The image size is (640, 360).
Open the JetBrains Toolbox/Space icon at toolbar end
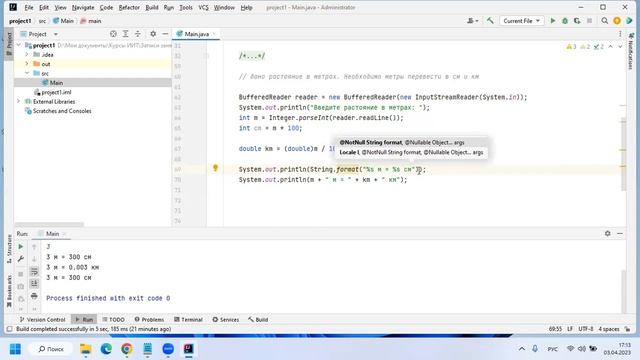pyautogui.click(x=629, y=20)
